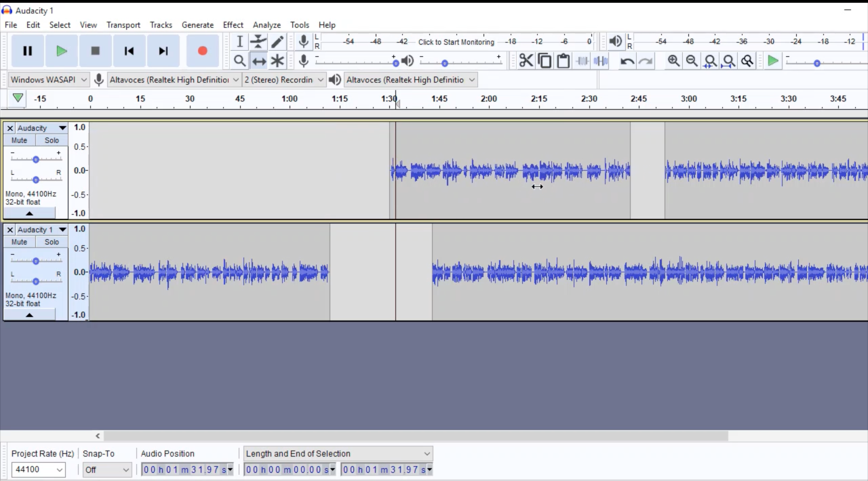Start playback with the green Play button
This screenshot has height=481, width=868.
pos(62,51)
